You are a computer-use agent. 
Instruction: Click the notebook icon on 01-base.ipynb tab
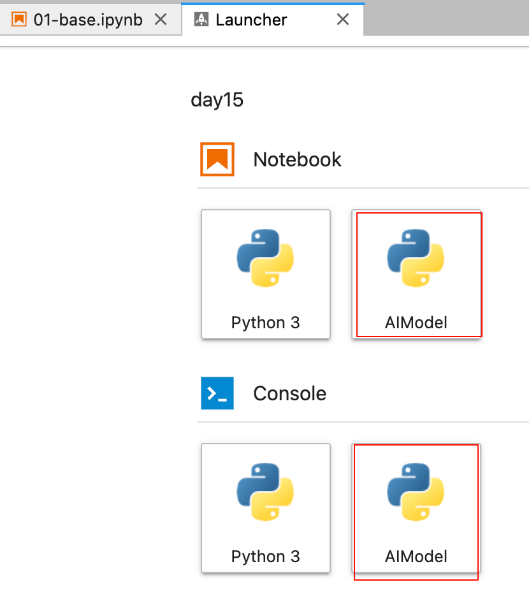click(x=19, y=19)
